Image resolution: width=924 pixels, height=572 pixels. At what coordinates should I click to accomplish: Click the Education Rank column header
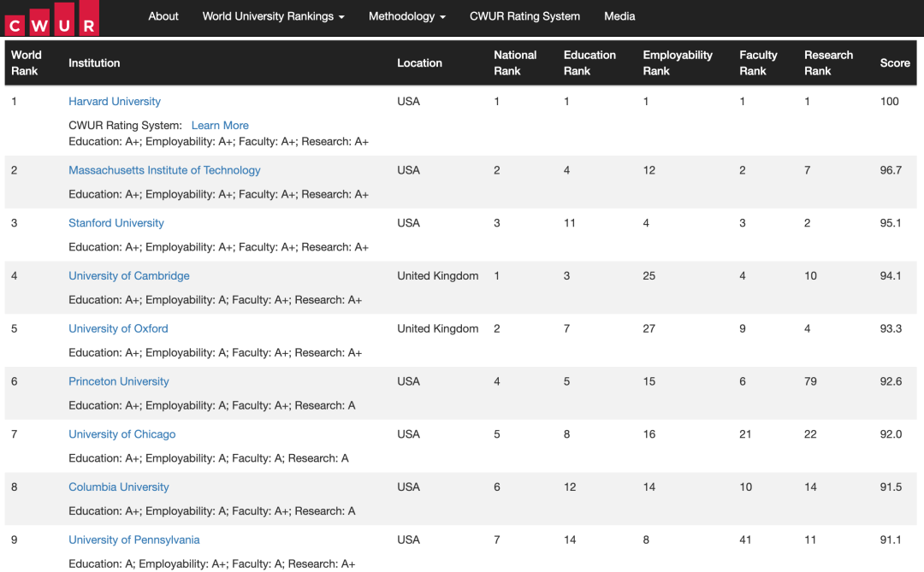point(589,63)
